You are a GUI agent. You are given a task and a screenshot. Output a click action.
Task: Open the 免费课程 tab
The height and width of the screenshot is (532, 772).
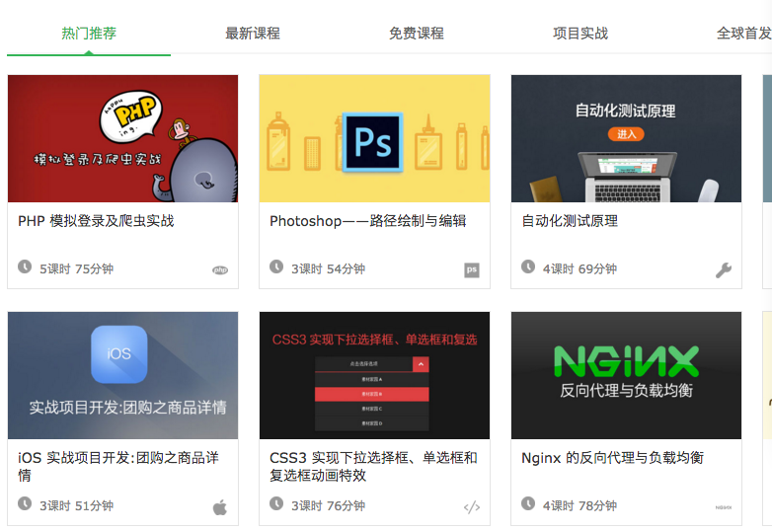coord(417,34)
